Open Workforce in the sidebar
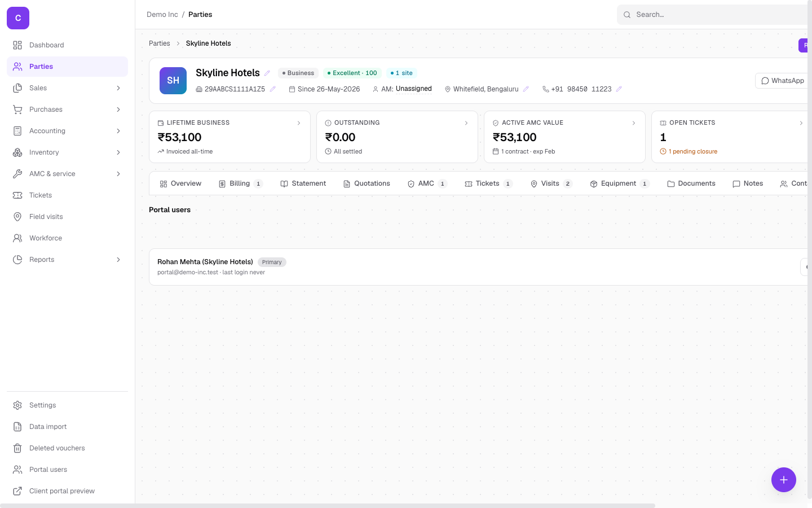 coord(67,238)
